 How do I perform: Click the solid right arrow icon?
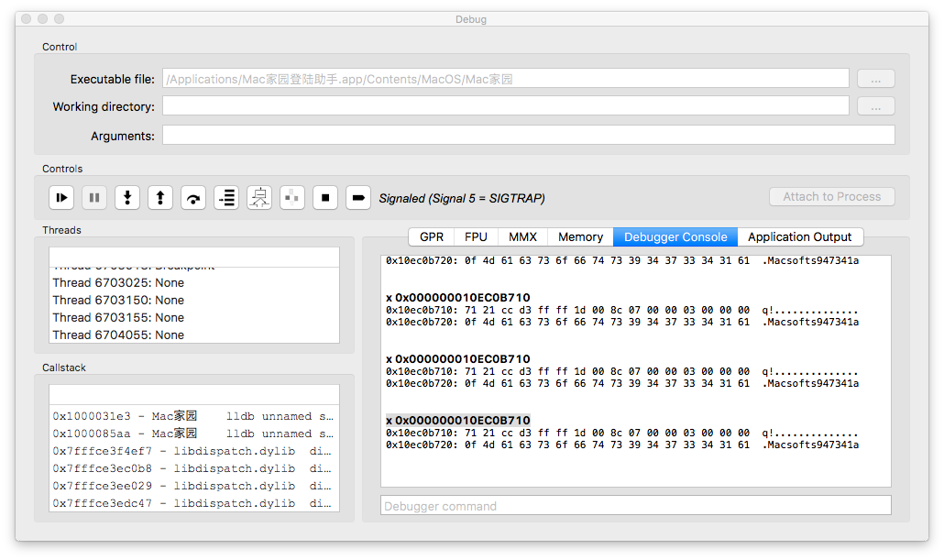click(x=358, y=197)
